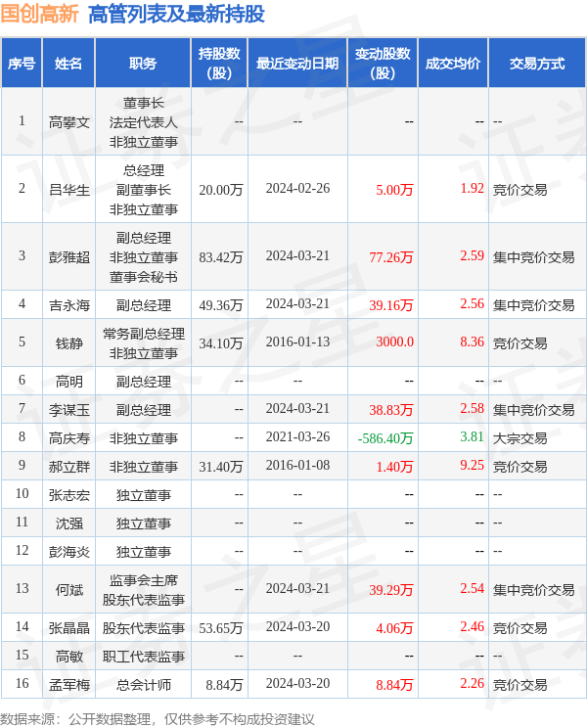Click average price 1.92
The image size is (587, 728).
pos(472,189)
